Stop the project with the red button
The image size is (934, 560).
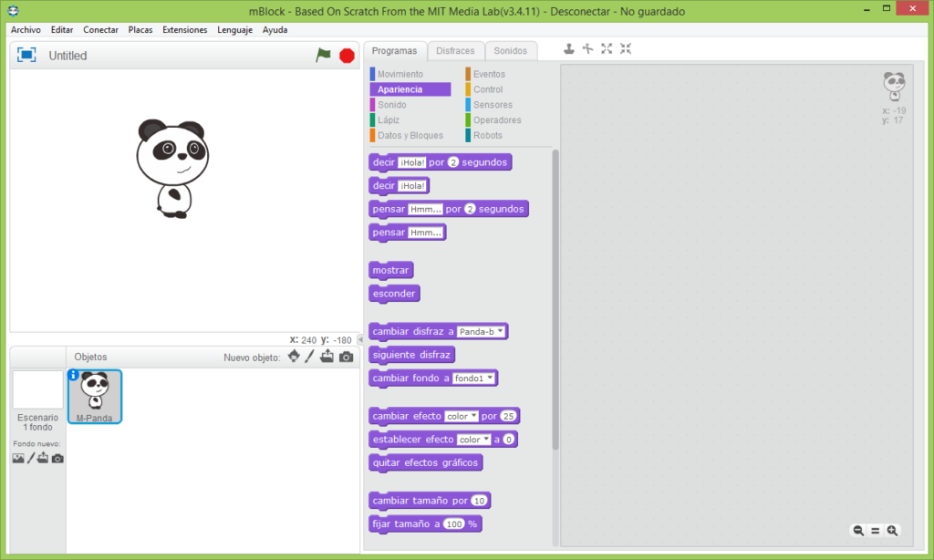click(346, 55)
